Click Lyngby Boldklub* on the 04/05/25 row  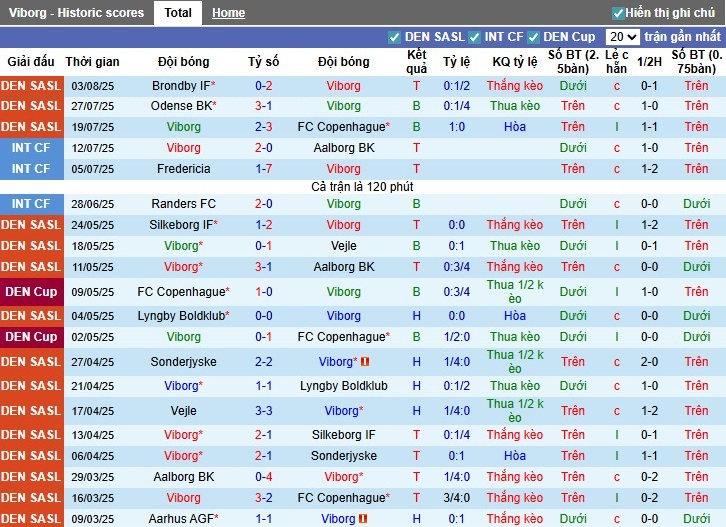point(183,316)
